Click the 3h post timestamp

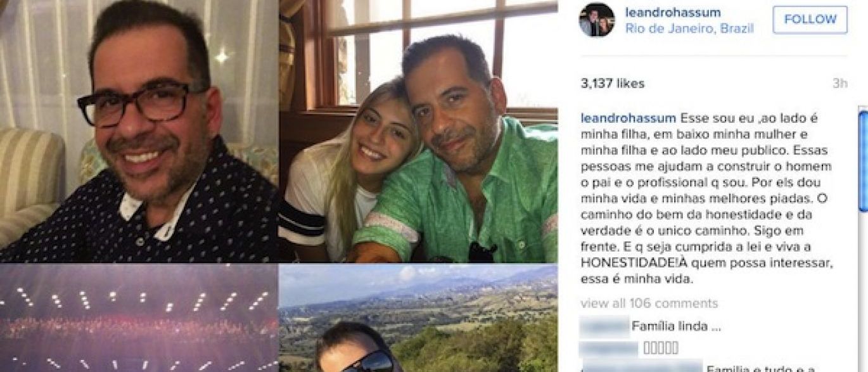click(x=839, y=84)
